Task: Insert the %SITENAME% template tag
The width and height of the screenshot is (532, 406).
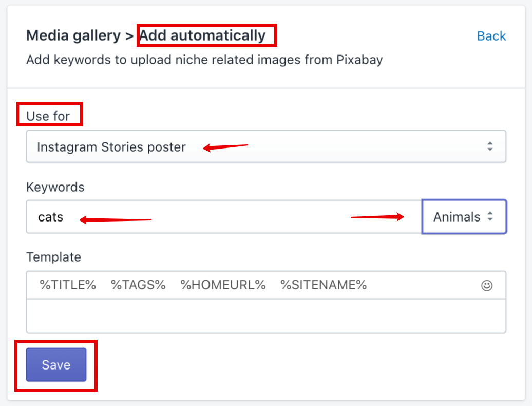Action: [x=324, y=285]
